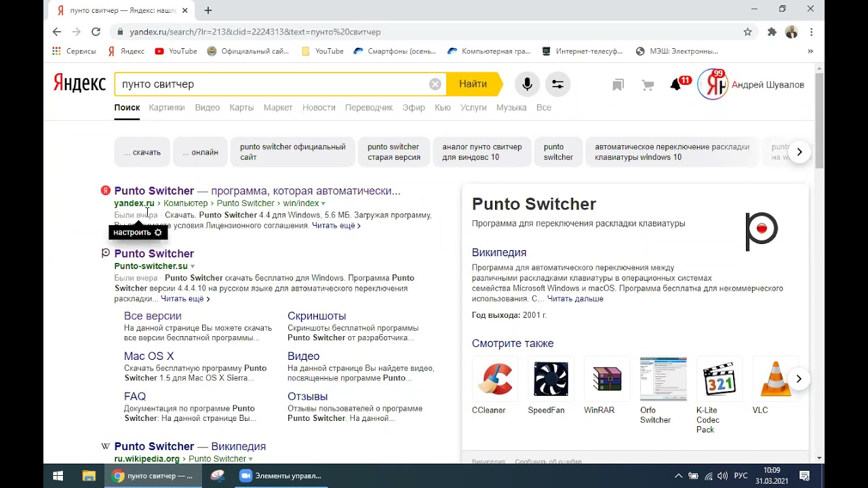Open Punto Switcher — Википедия result
Screen dimensions: 868x488
(190, 447)
